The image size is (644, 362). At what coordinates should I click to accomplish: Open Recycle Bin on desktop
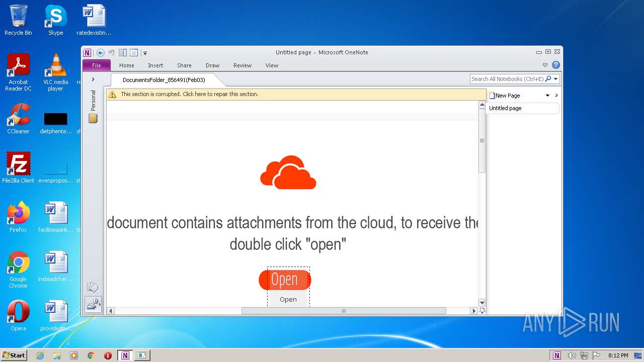18,20
